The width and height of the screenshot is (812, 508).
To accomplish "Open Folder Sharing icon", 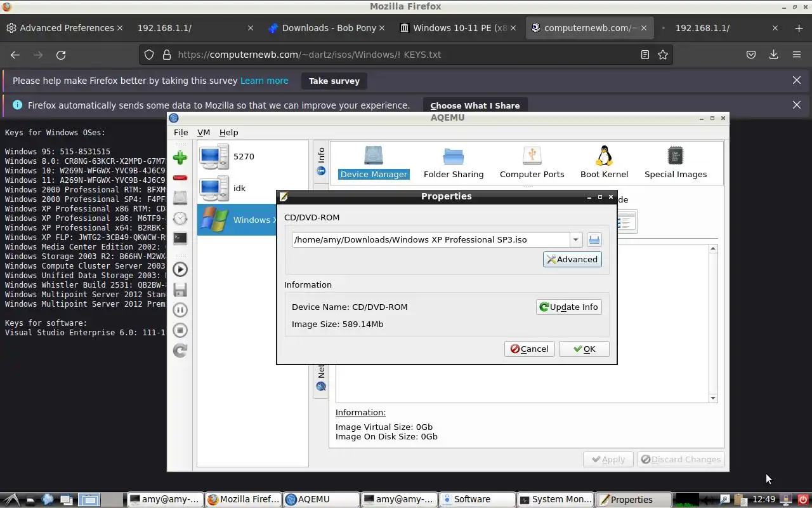I will pos(454,163).
